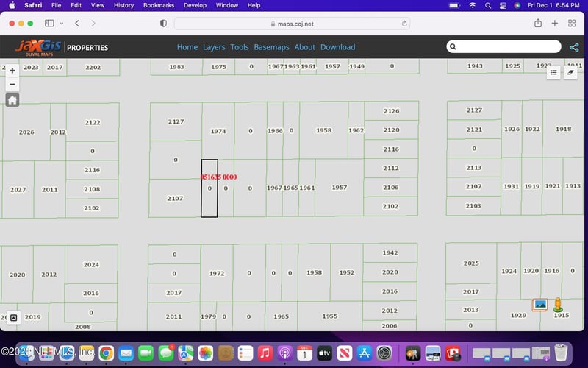
Task: Select the highlighted parcel 051635 0000
Action: click(x=209, y=199)
